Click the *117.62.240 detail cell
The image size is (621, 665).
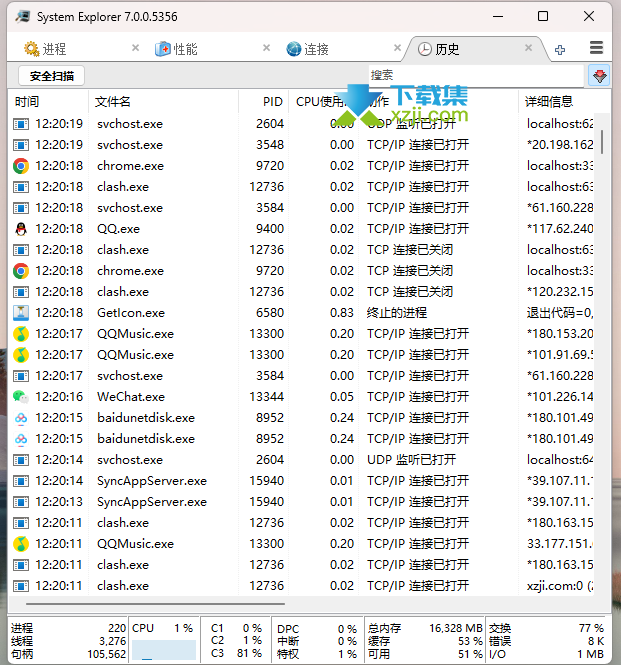(560, 229)
